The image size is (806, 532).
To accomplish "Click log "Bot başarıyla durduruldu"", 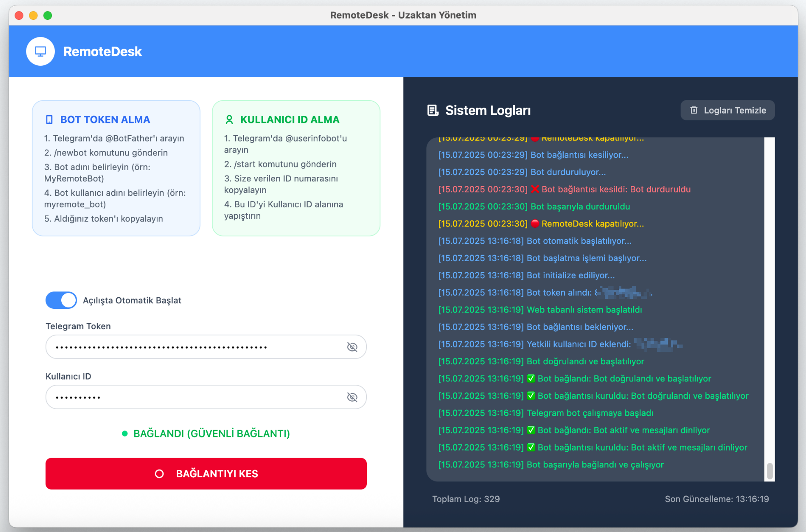I will click(x=534, y=207).
